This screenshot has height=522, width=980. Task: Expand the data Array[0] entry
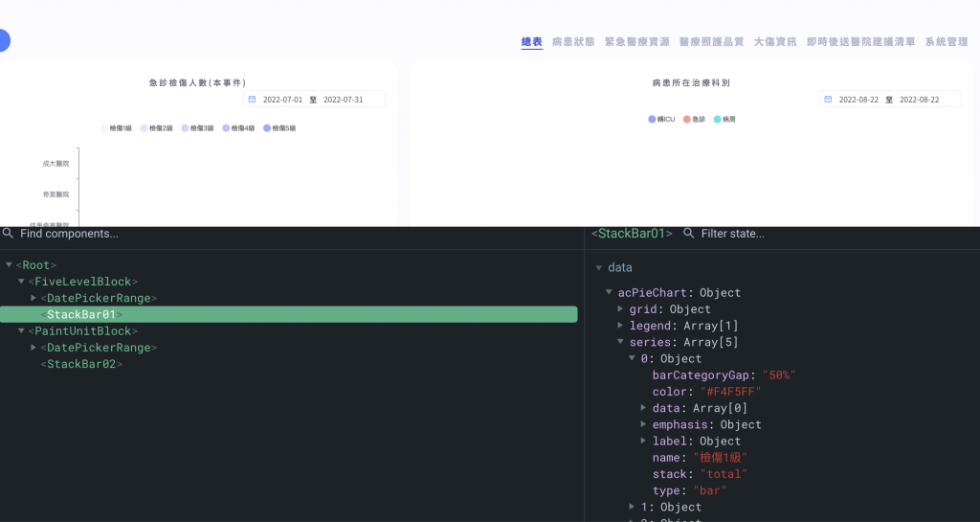coord(643,408)
